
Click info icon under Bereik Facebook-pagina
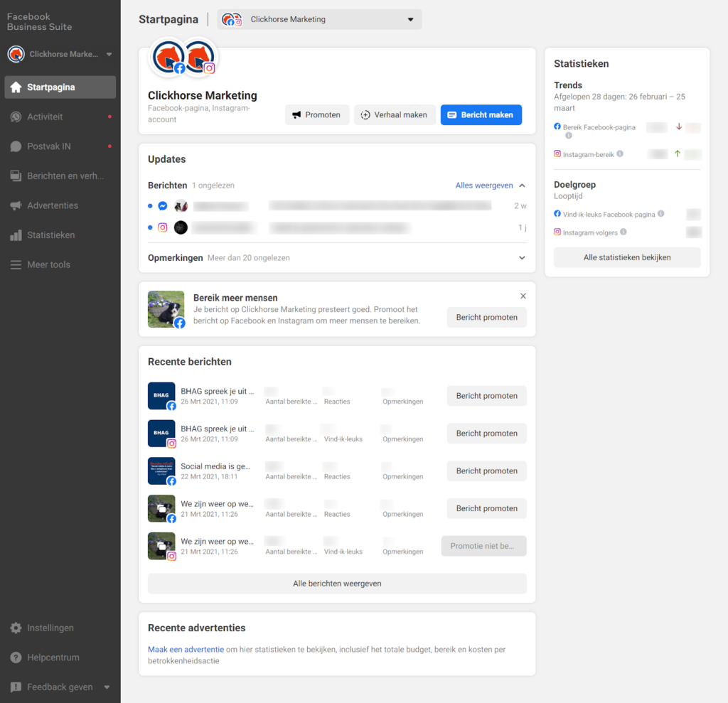coord(568,136)
